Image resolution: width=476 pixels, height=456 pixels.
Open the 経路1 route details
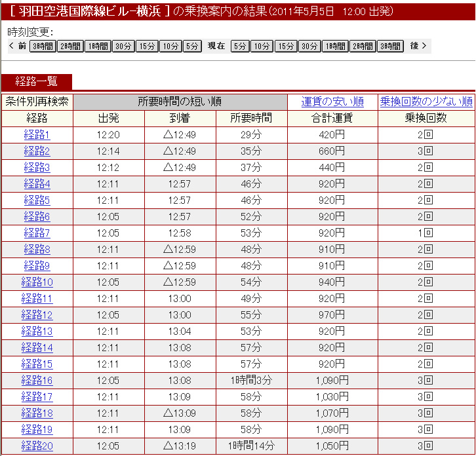pos(37,135)
